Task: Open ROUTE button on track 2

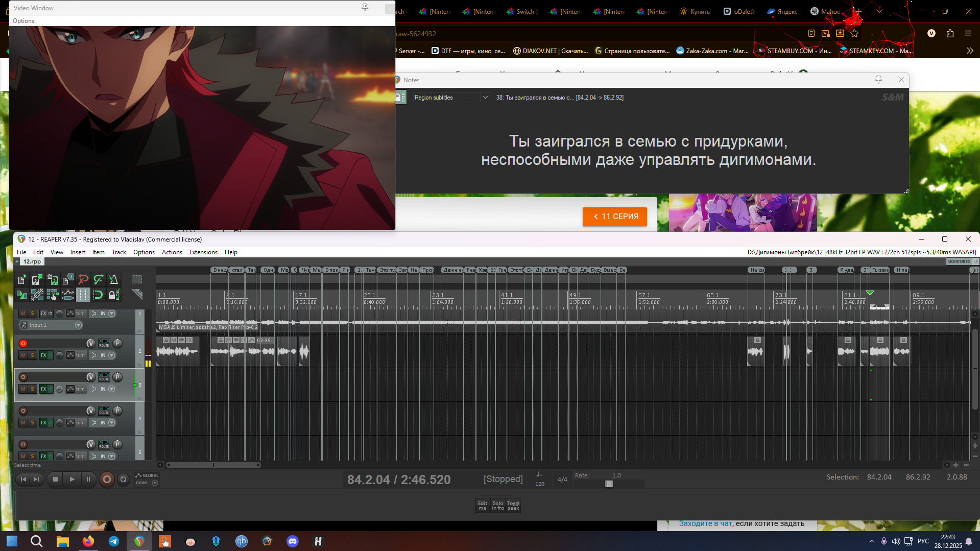Action: (104, 344)
